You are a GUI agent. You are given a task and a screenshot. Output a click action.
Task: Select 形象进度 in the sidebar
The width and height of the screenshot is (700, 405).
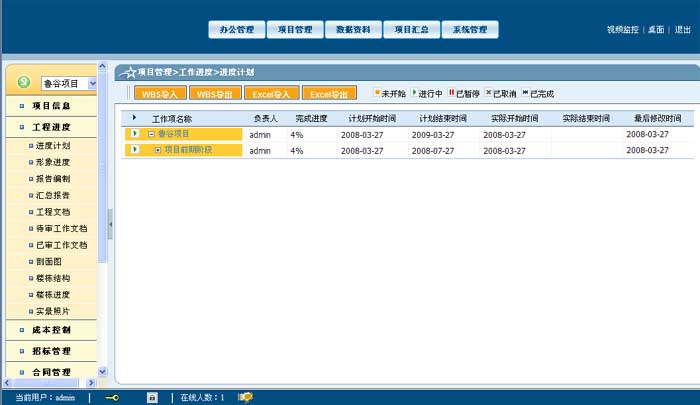tap(53, 162)
